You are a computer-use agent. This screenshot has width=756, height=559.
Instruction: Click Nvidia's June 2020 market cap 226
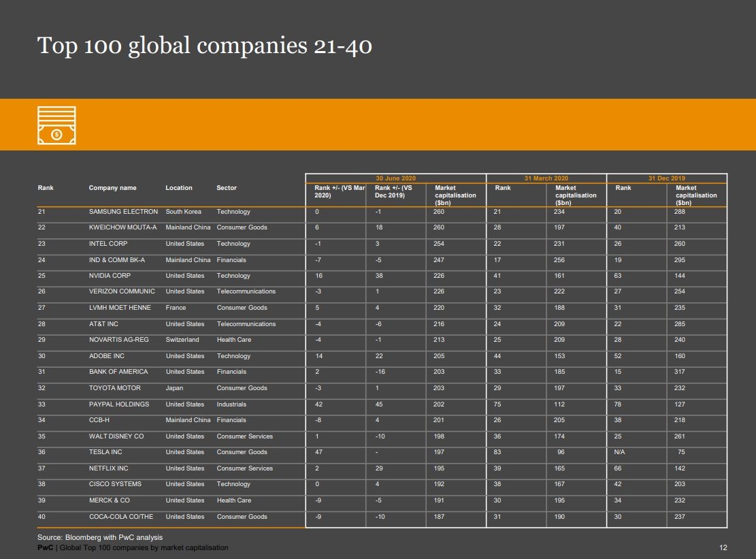click(x=439, y=275)
